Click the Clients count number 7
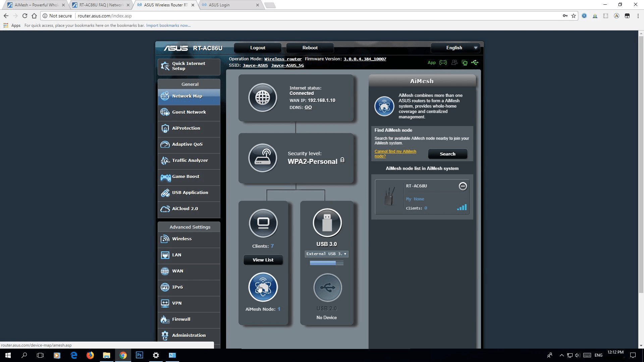This screenshot has height=362, width=644. [272, 246]
